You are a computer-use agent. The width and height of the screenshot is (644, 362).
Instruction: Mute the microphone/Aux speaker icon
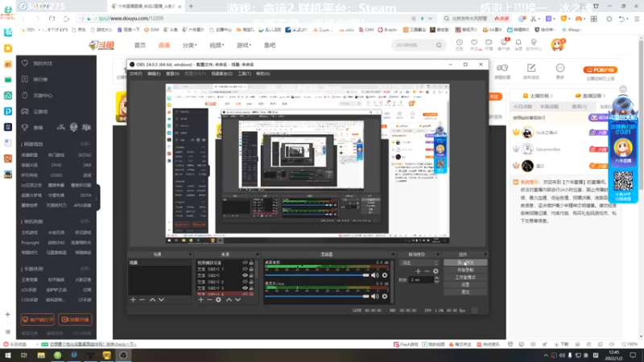pyautogui.click(x=375, y=296)
